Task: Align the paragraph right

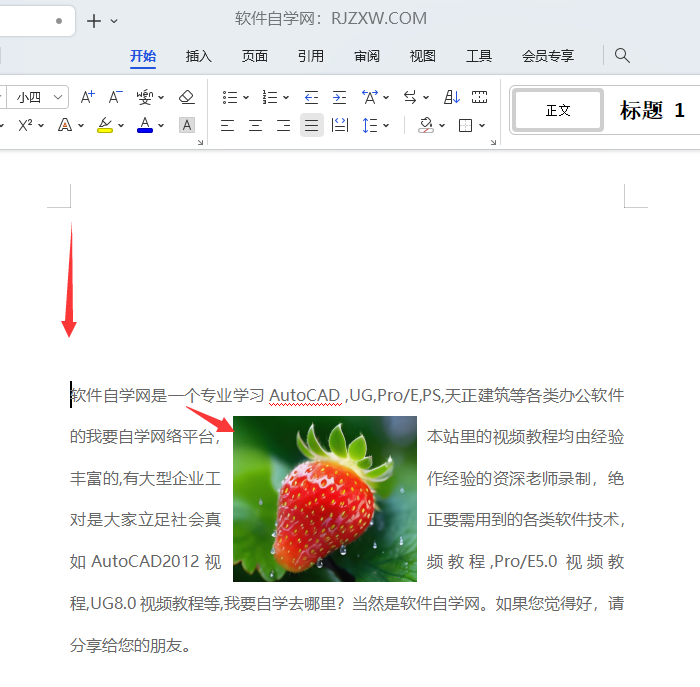Action: [283, 125]
